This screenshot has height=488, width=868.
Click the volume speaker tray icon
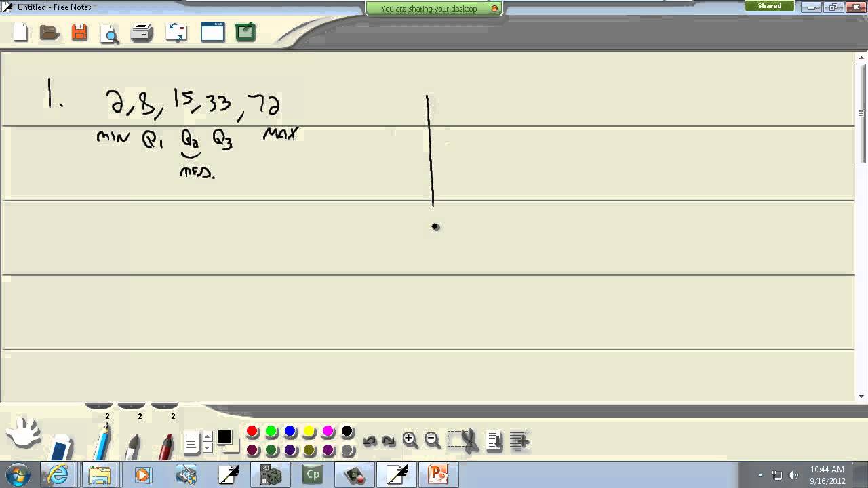pos(793,475)
